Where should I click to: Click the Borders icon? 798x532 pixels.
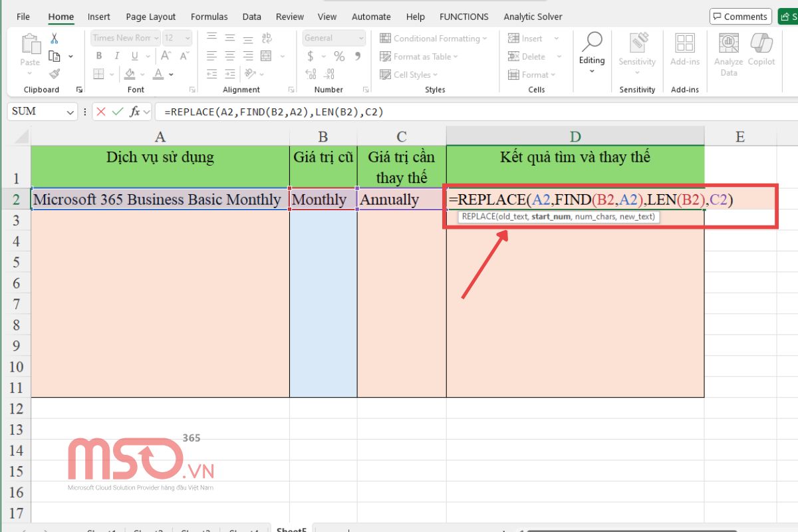pyautogui.click(x=98, y=74)
